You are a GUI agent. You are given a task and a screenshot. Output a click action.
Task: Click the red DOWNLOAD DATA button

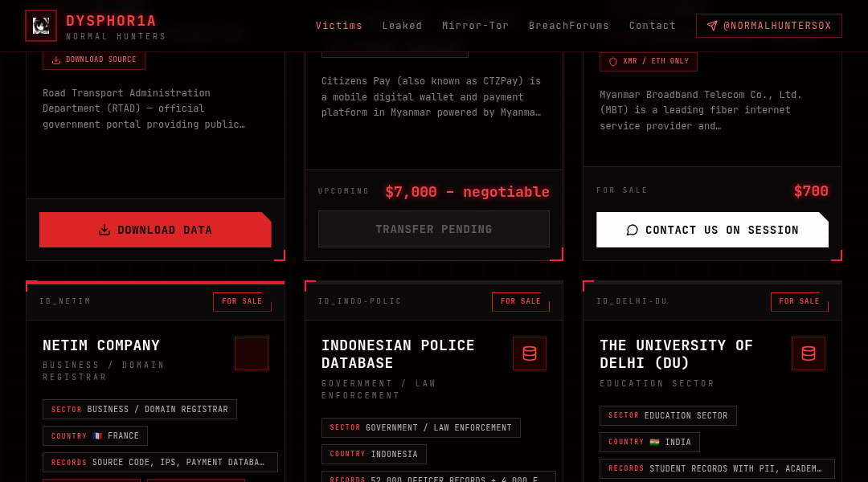pyautogui.click(x=155, y=230)
